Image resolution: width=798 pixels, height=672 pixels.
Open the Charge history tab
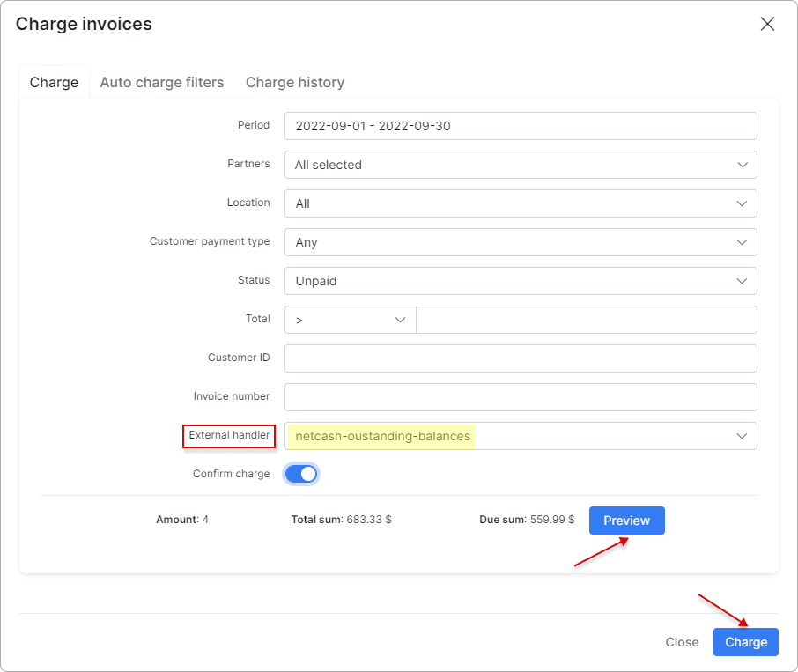(x=295, y=82)
